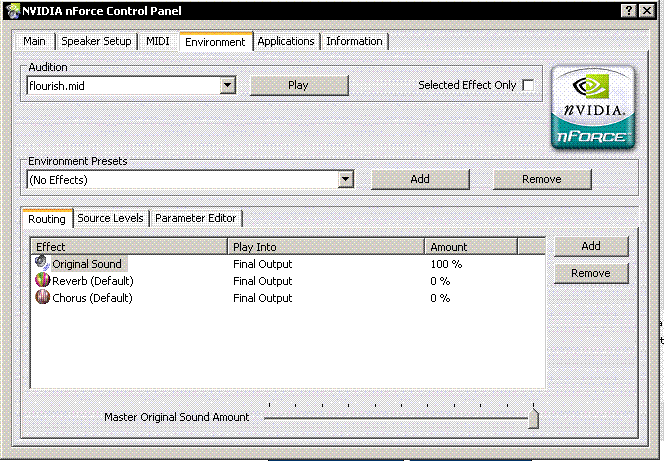Click the Amount column header
Image resolution: width=664 pixels, height=465 pixels.
(x=470, y=247)
